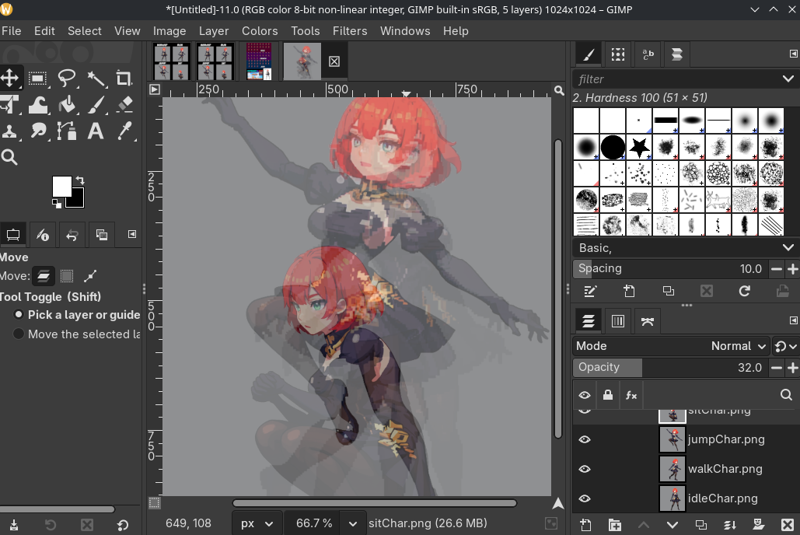Select the Crop tool
This screenshot has width=800, height=535.
coord(124,78)
